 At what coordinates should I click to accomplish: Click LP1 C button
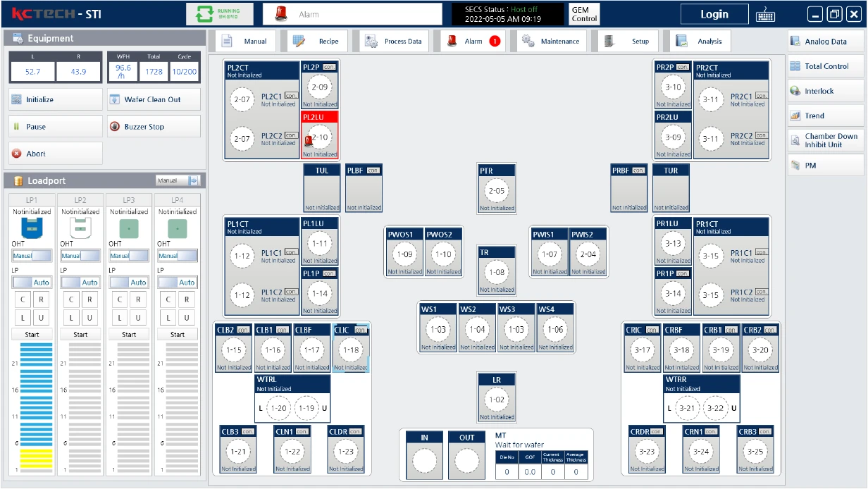click(x=22, y=299)
